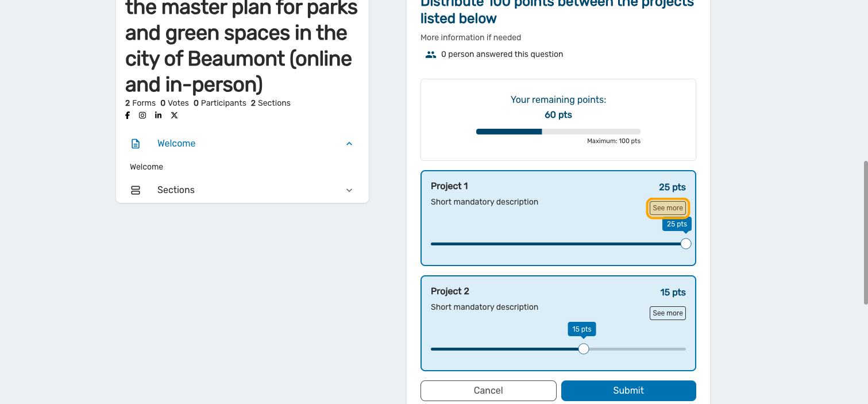The width and height of the screenshot is (868, 404).
Task: Collapse the Welcome section chevron
Action: point(349,144)
